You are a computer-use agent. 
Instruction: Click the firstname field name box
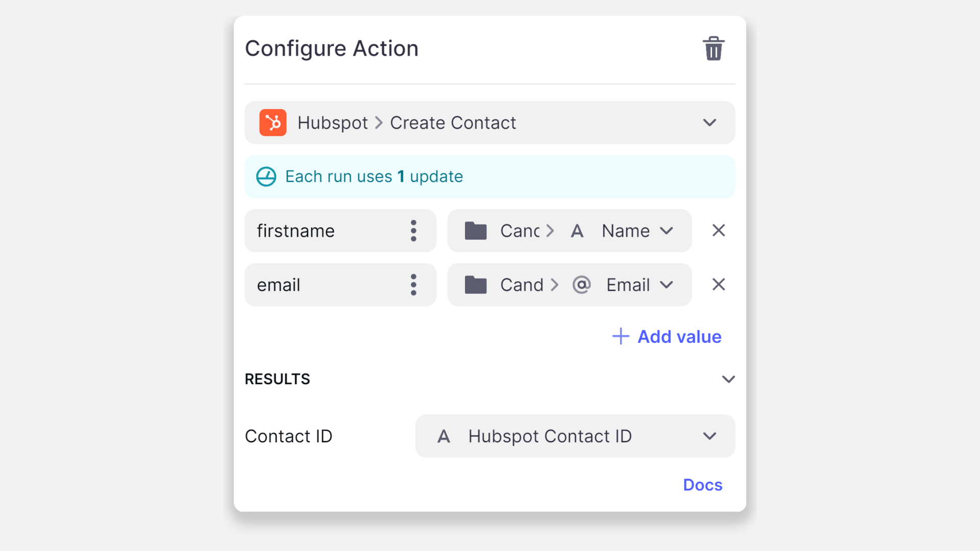click(327, 231)
